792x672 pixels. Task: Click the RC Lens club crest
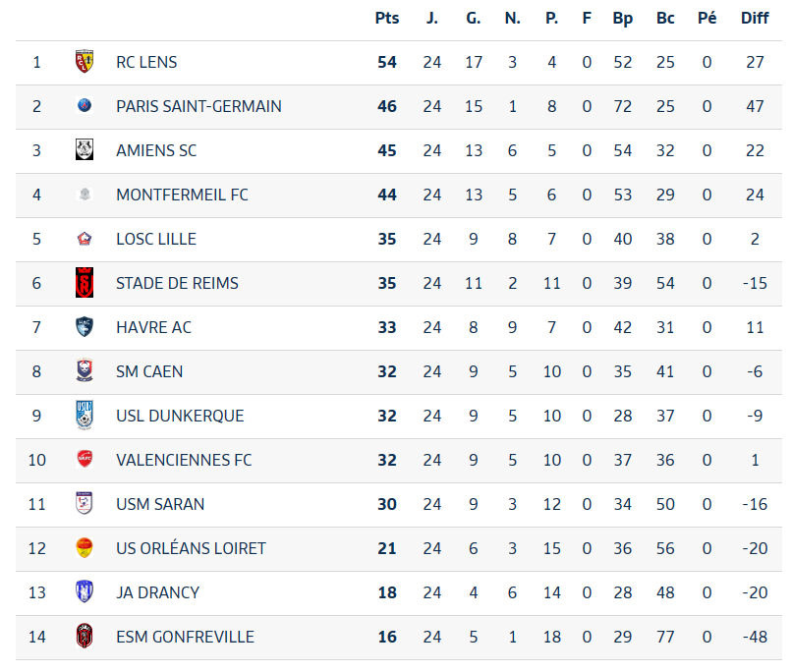(85, 62)
